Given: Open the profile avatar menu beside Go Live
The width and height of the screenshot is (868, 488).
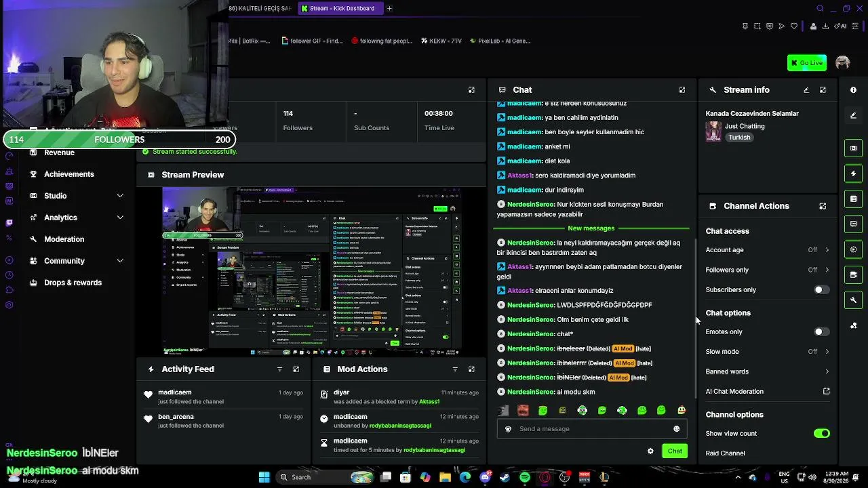Looking at the screenshot, I should pyautogui.click(x=843, y=63).
